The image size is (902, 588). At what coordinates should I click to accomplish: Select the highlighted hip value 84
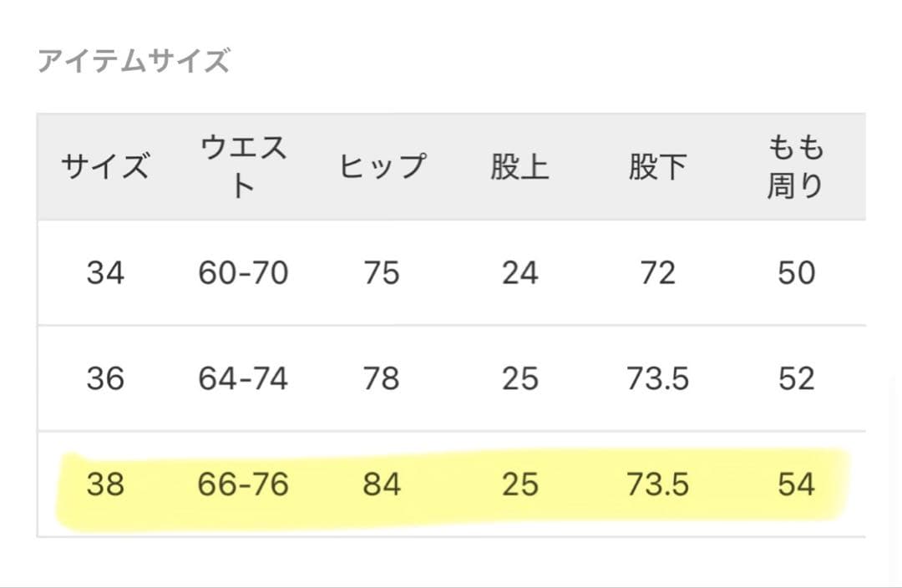coord(382,484)
